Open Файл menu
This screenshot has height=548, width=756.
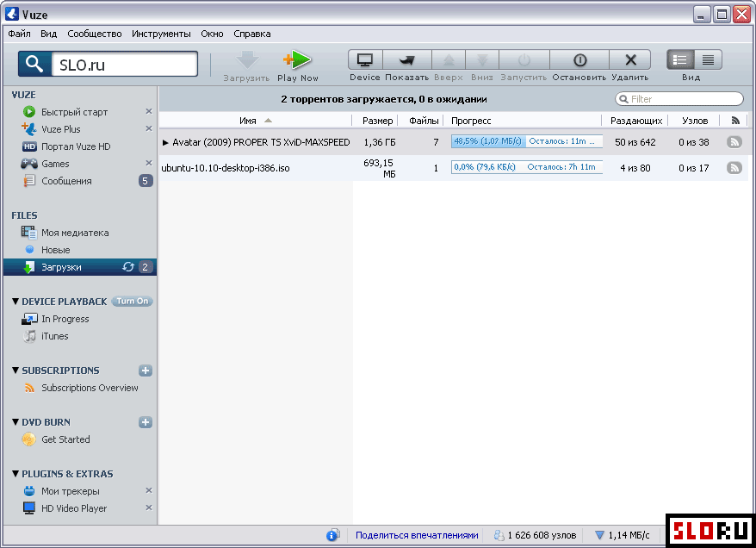pyautogui.click(x=19, y=34)
